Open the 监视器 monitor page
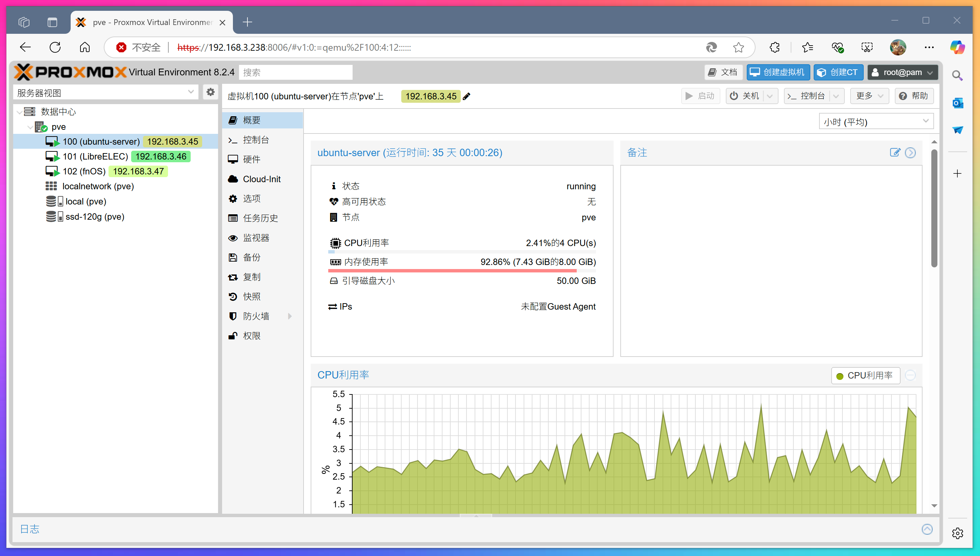980x556 pixels. [x=256, y=238]
